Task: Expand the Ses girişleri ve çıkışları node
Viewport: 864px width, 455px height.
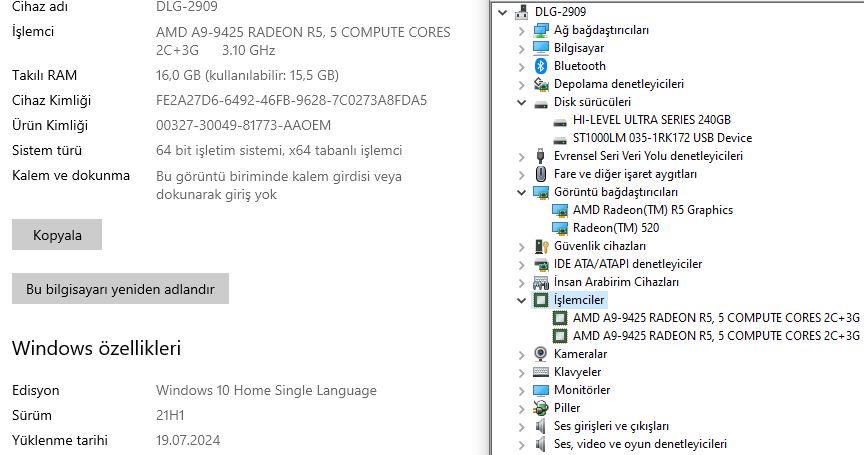Action: [522, 426]
